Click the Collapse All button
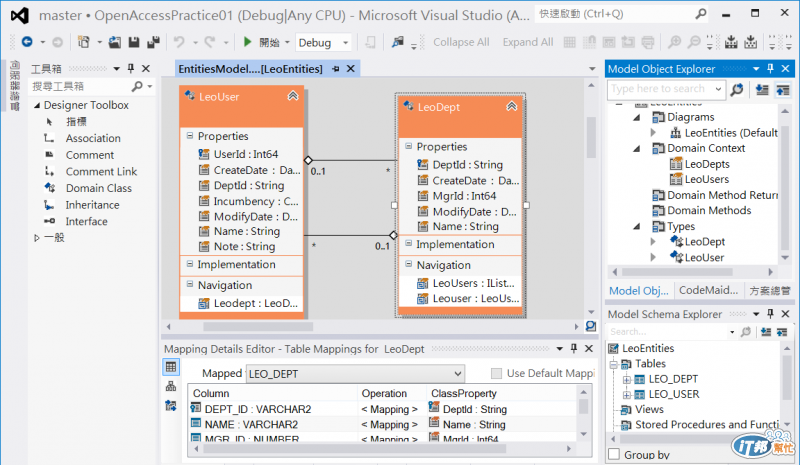Screen dimensions: 800x465 coord(461,42)
